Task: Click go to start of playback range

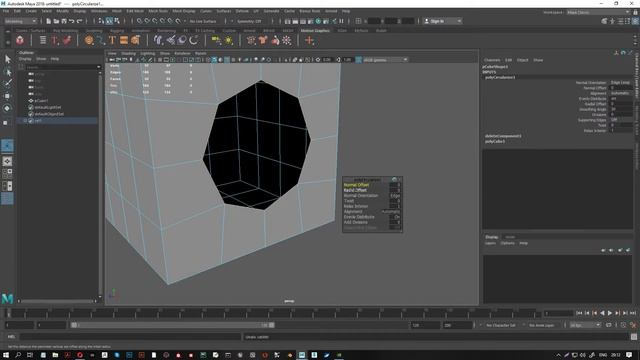Action: (x=579, y=313)
